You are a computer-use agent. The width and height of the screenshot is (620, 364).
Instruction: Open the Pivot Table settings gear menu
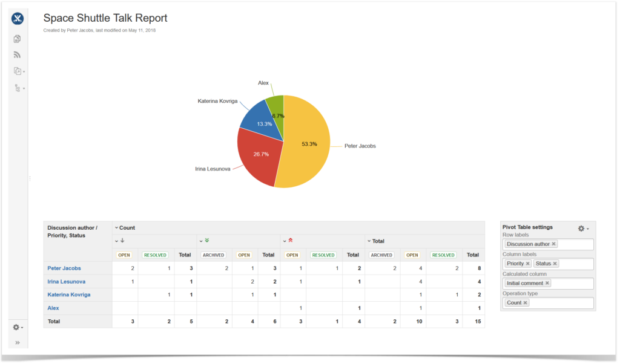(x=581, y=228)
